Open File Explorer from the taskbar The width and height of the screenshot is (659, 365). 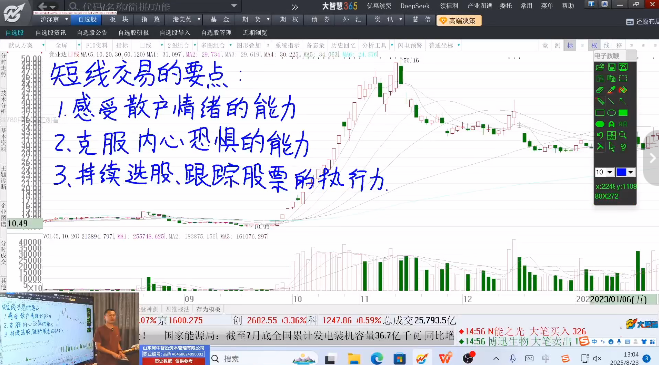click(x=354, y=359)
